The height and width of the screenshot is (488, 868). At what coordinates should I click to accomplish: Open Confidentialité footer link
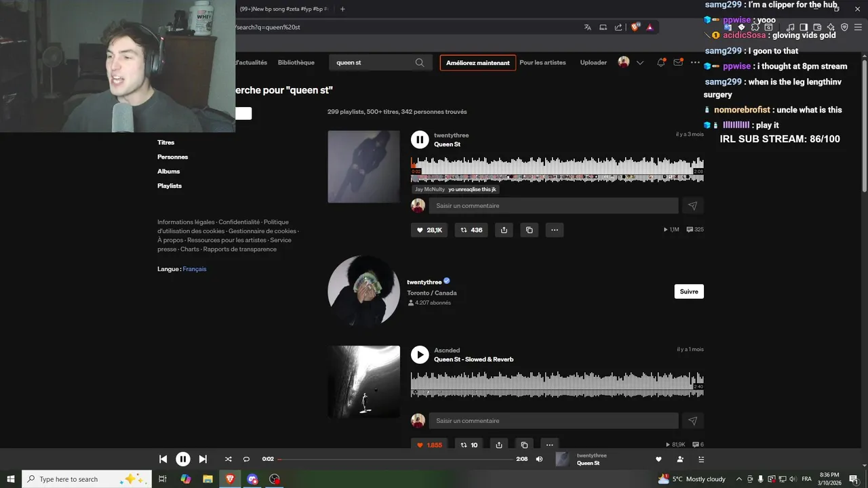[239, 222]
